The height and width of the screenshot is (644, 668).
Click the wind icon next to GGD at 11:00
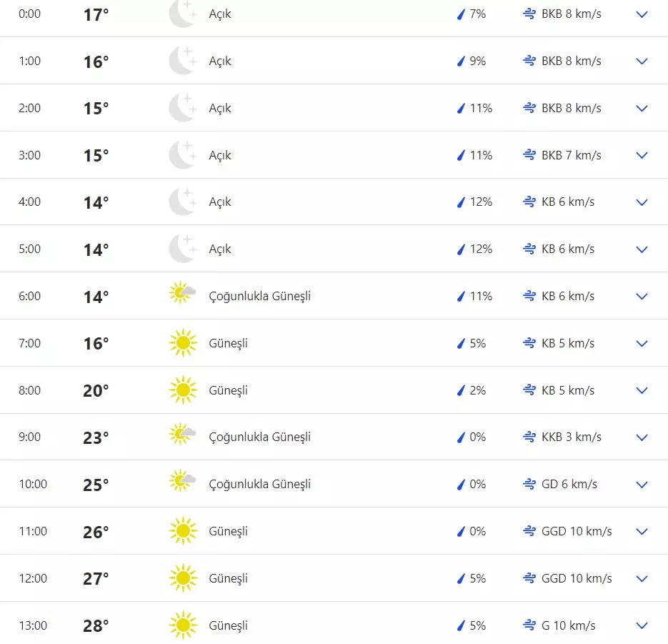pos(529,531)
